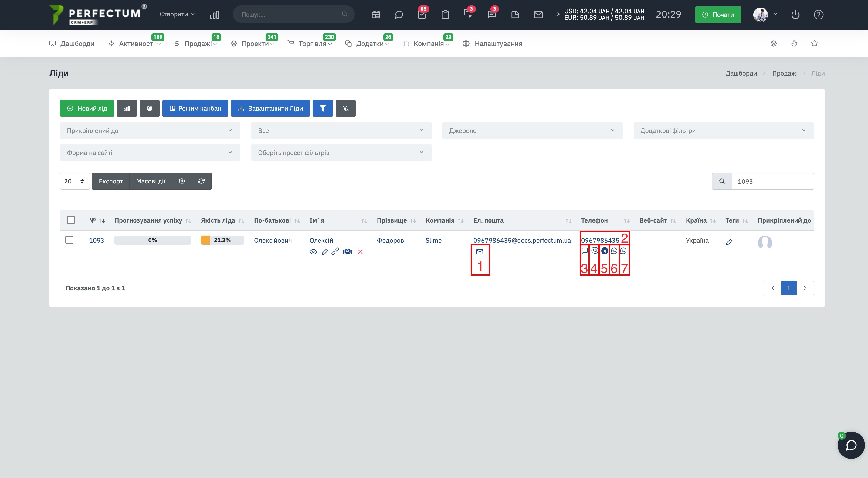
Task: Click the clear filters icon button
Action: point(345,108)
